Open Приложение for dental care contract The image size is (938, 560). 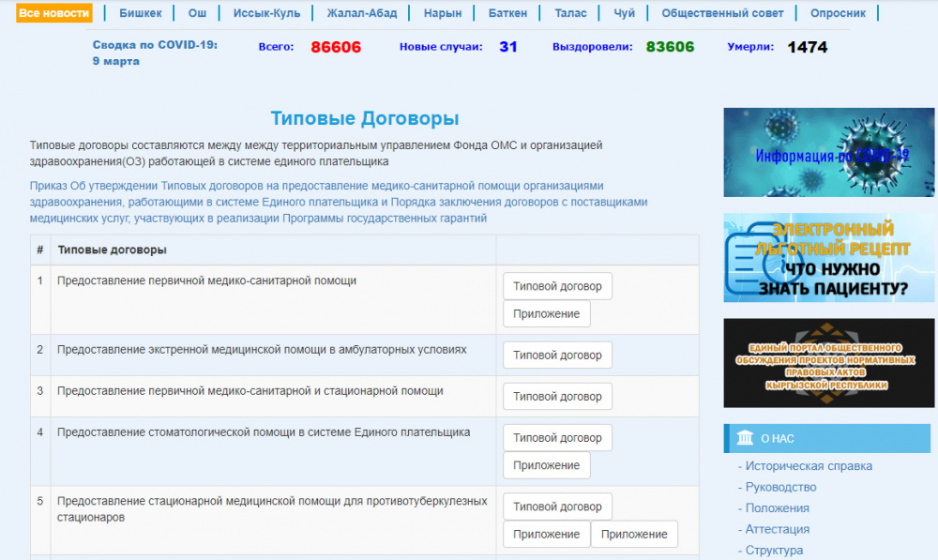pos(546,465)
